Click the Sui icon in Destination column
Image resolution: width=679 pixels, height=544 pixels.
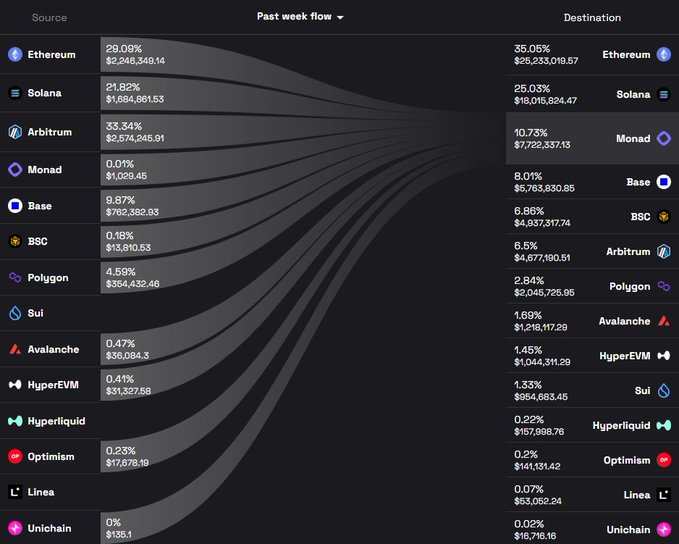tap(664, 390)
